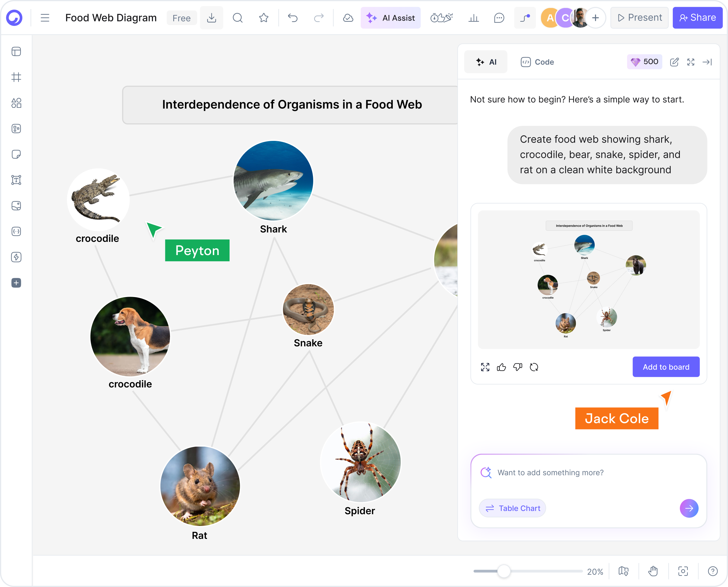Image resolution: width=728 pixels, height=587 pixels.
Task: Open the shapes tool in left sidebar
Action: 16,103
